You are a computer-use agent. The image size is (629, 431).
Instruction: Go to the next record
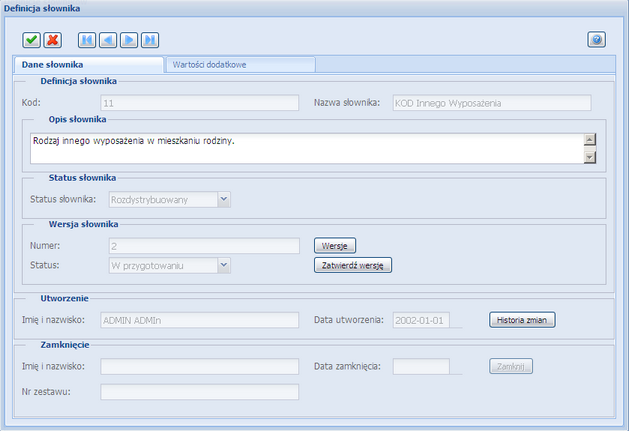click(129, 40)
